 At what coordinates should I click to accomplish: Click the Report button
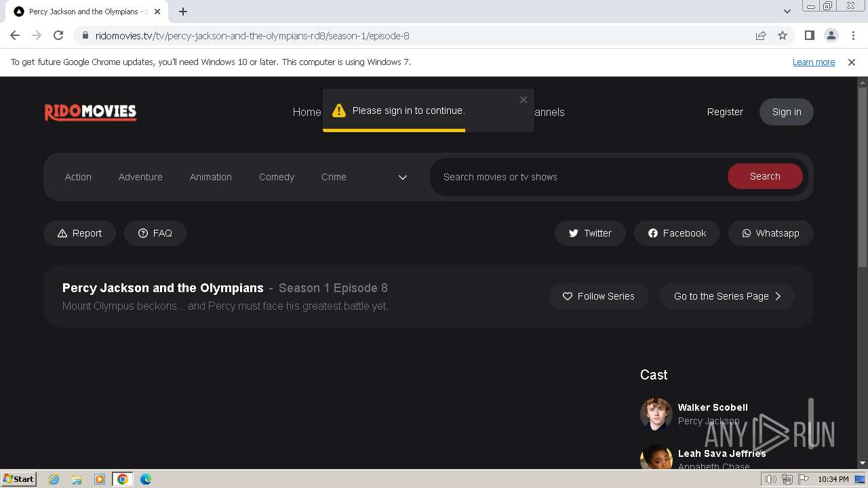[x=79, y=233]
